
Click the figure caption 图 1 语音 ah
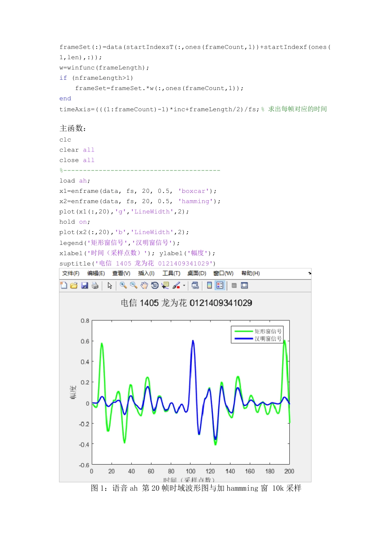[x=196, y=488]
